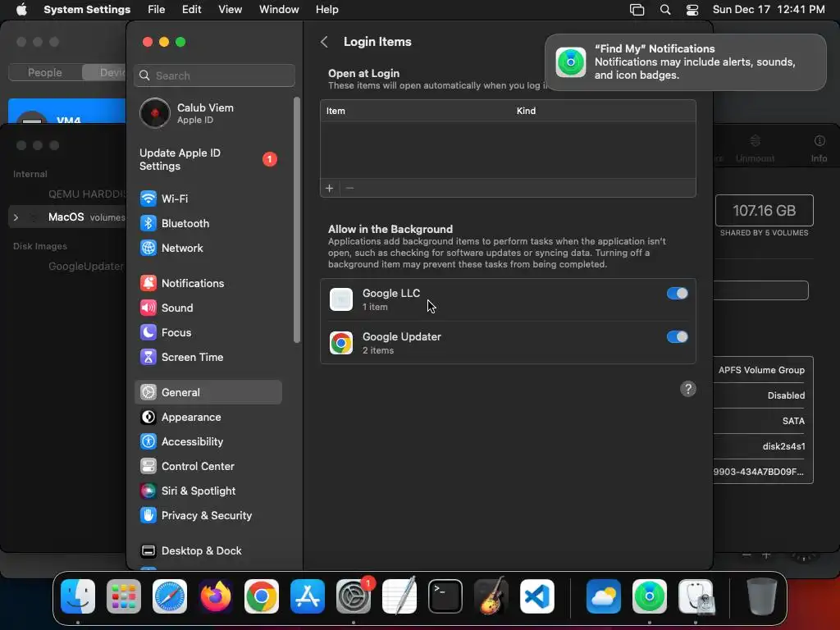This screenshot has width=840, height=630.
Task: Open Accessibility settings in the sidebar
Action: pyautogui.click(x=208, y=442)
